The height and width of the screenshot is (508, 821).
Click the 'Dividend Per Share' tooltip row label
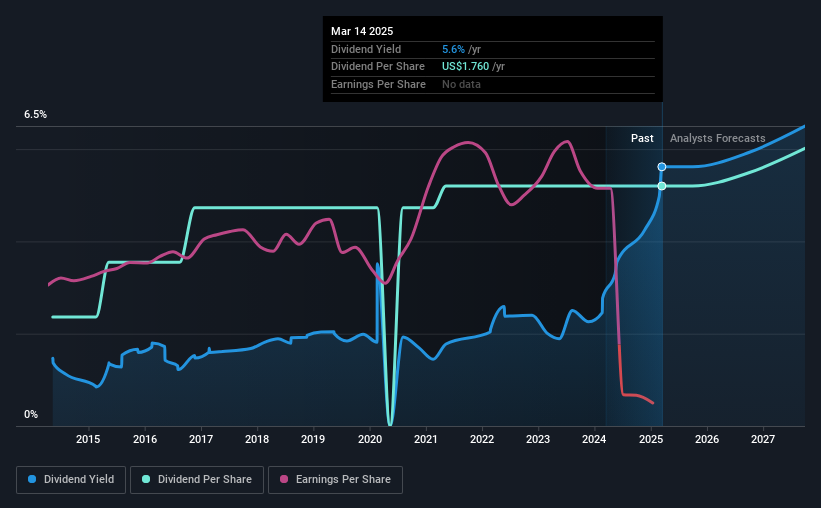click(378, 67)
